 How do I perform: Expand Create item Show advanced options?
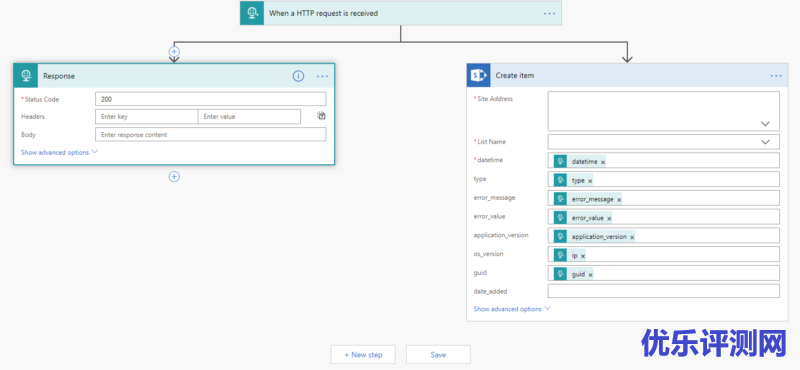point(512,309)
